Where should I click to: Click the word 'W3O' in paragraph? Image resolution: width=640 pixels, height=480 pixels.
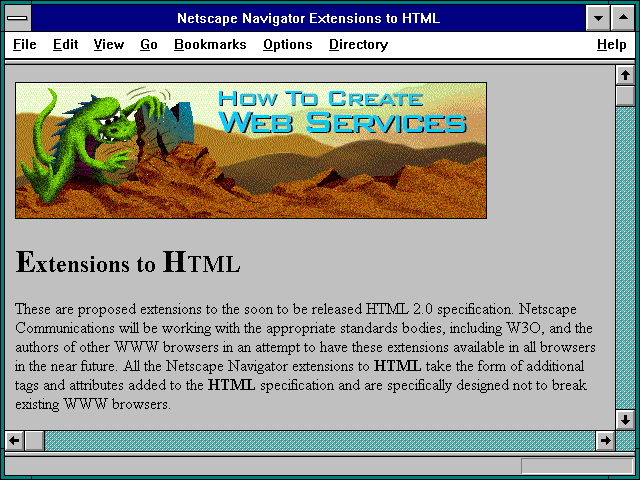524,328
